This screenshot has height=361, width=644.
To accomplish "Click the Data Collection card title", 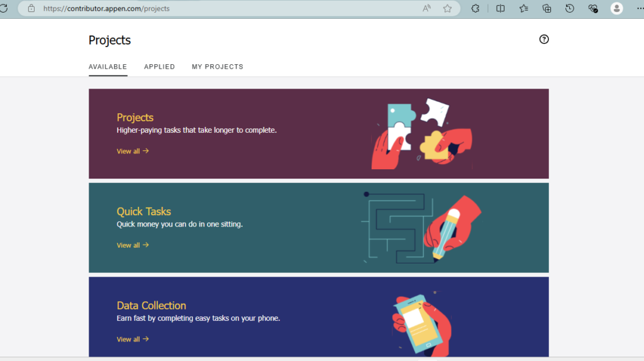I will 151,306.
